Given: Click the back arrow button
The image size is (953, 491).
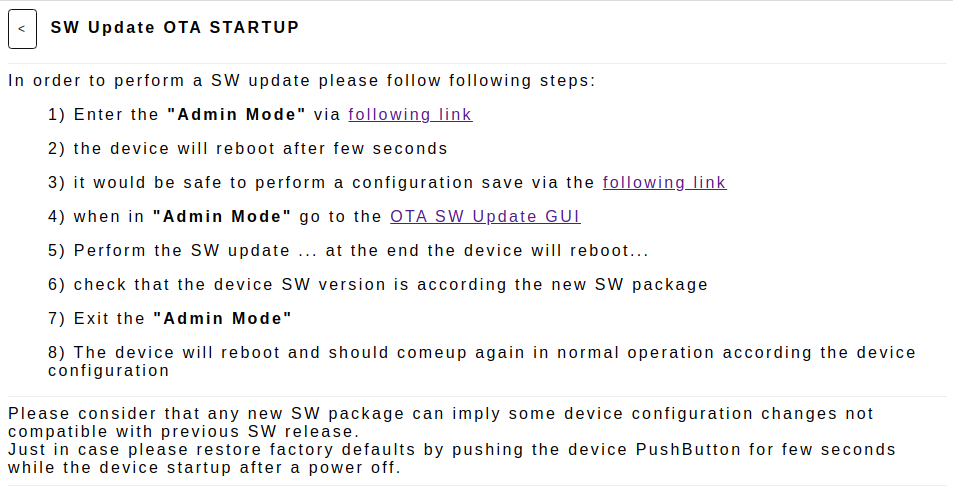Looking at the screenshot, I should 22,29.
